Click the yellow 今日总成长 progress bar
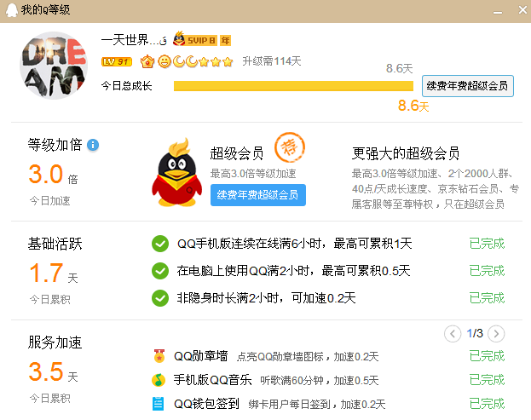 (293, 86)
